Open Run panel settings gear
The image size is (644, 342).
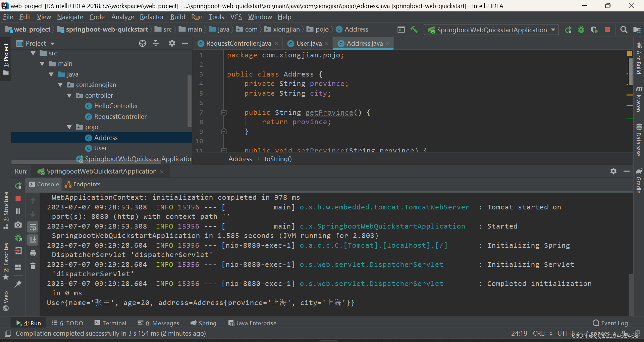(x=613, y=171)
